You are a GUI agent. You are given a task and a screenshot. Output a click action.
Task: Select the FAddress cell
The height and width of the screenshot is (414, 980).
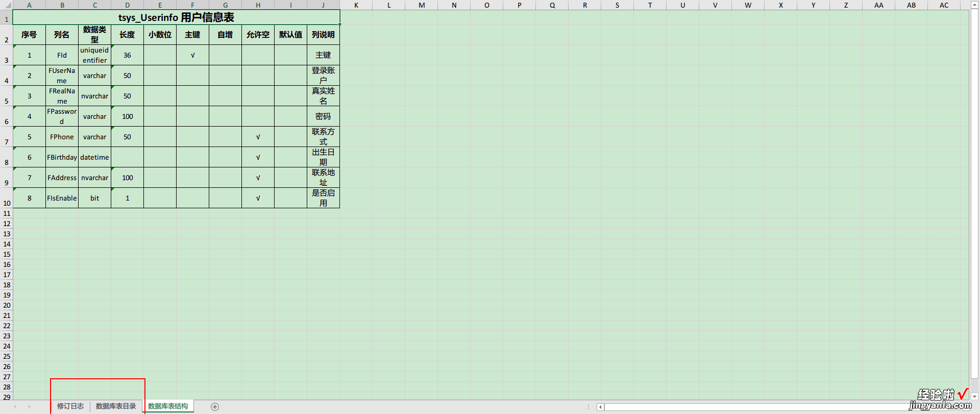(62, 178)
